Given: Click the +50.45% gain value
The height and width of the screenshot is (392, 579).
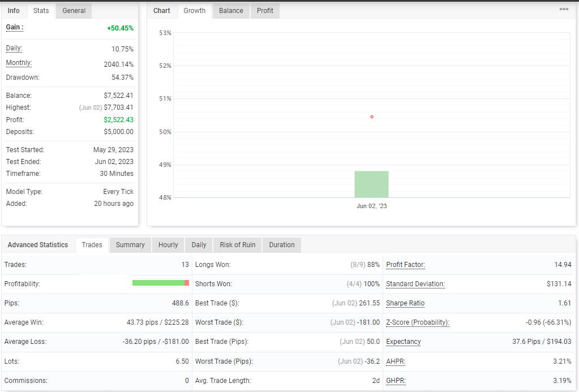Looking at the screenshot, I should pos(121,28).
